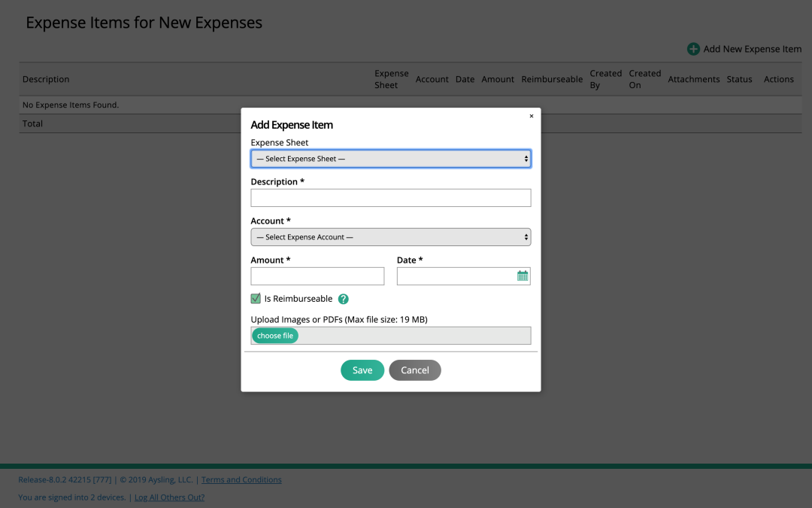Open the Terms and Conditions link
Viewport: 812px width, 508px height.
pos(241,479)
